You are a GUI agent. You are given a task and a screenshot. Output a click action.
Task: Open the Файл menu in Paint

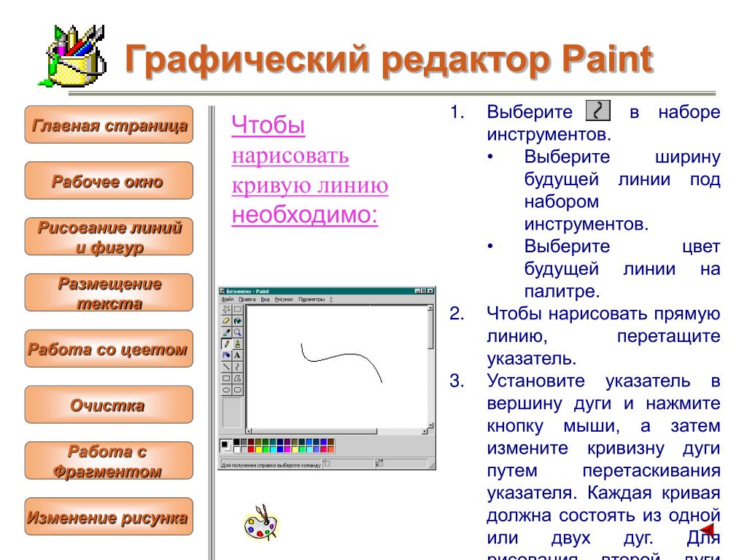228,300
